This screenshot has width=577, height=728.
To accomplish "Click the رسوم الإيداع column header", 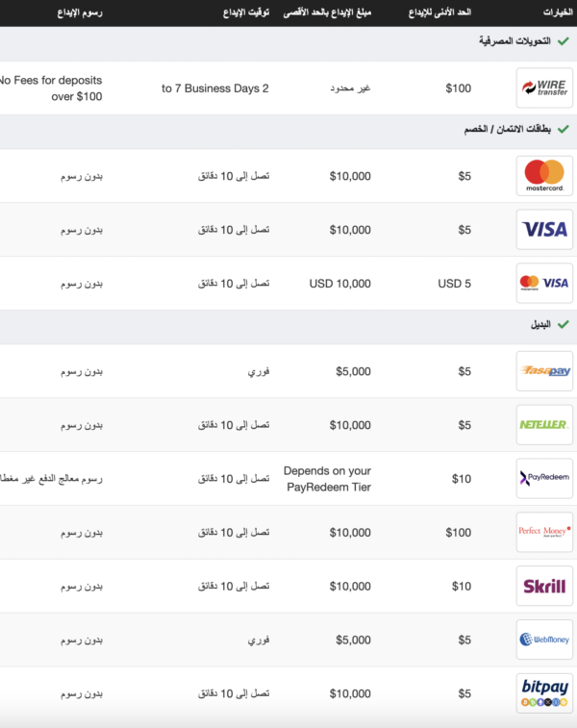I will click(x=76, y=13).
